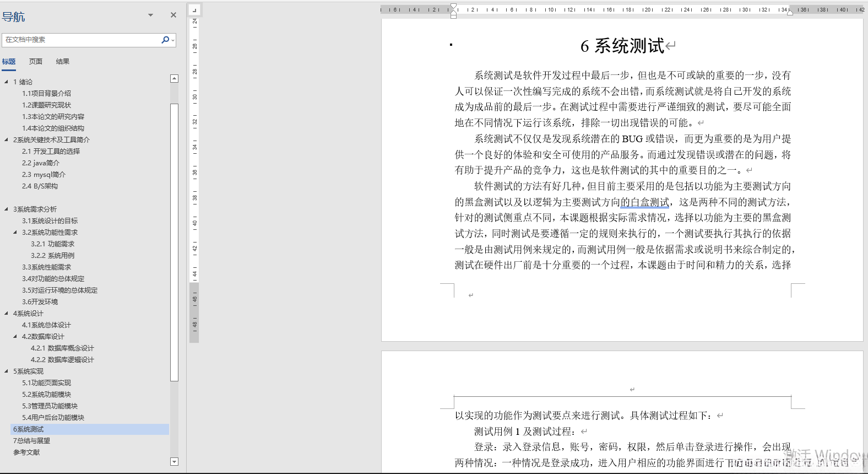This screenshot has width=868, height=474.
Task: Go to 5.1功能页面实现 heading
Action: [x=46, y=383]
